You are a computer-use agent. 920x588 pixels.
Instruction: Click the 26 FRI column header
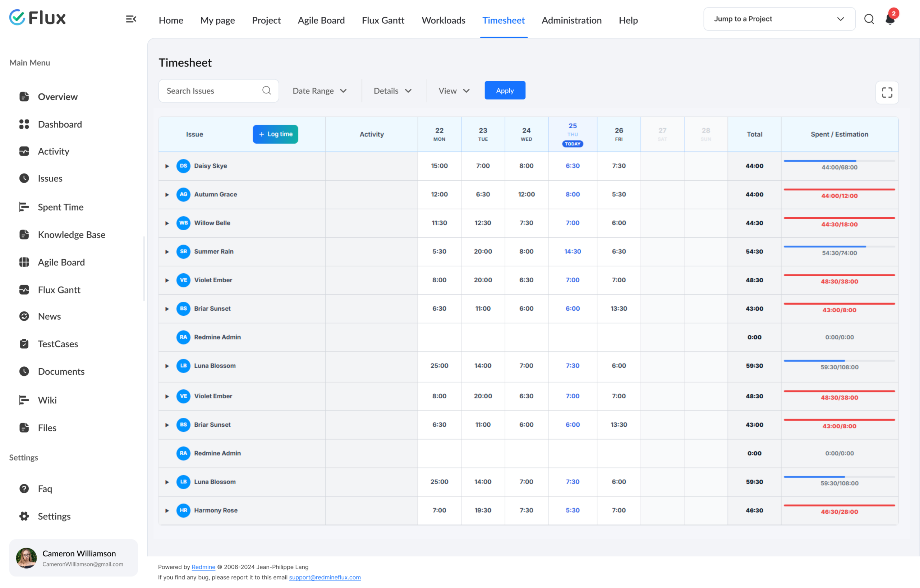coord(618,134)
